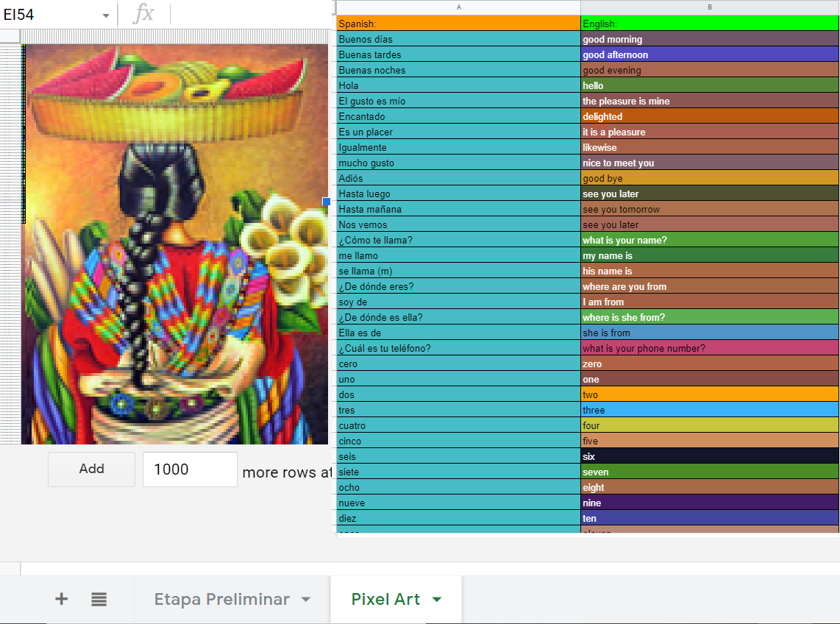Click the pixel art painting of the woman
The width and height of the screenshot is (840, 624).
[175, 244]
